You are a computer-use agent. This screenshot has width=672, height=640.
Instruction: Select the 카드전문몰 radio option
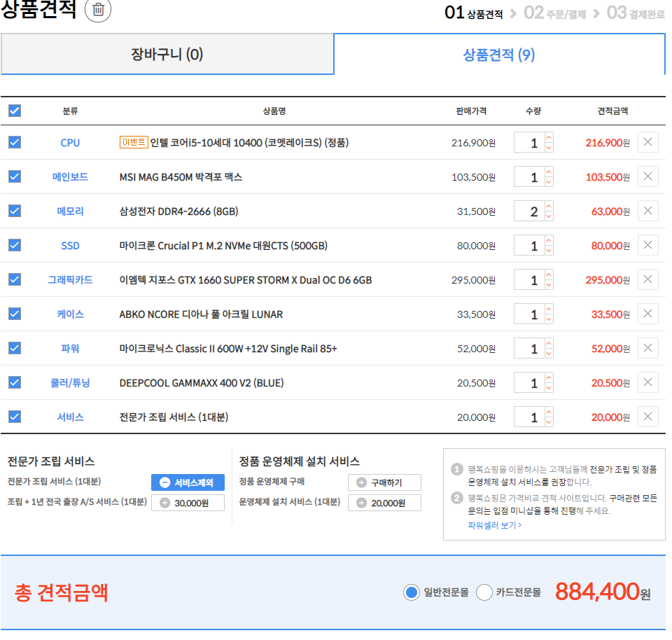[484, 592]
